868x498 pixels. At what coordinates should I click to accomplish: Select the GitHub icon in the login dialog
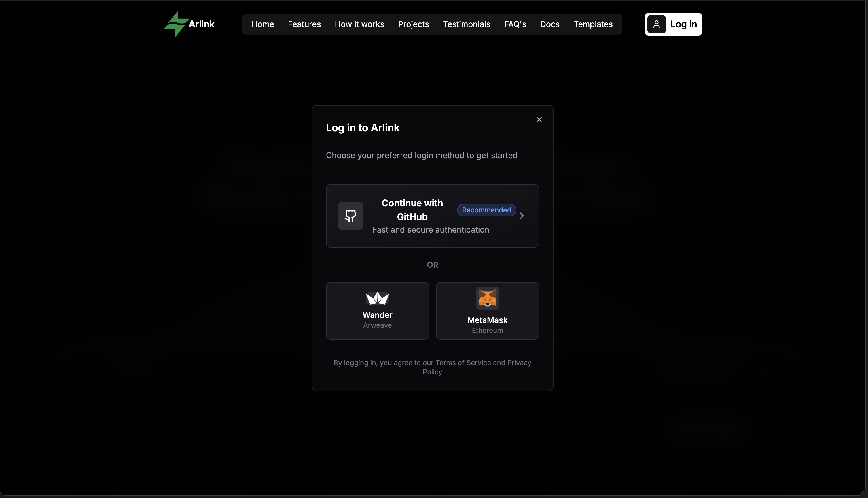[350, 216]
